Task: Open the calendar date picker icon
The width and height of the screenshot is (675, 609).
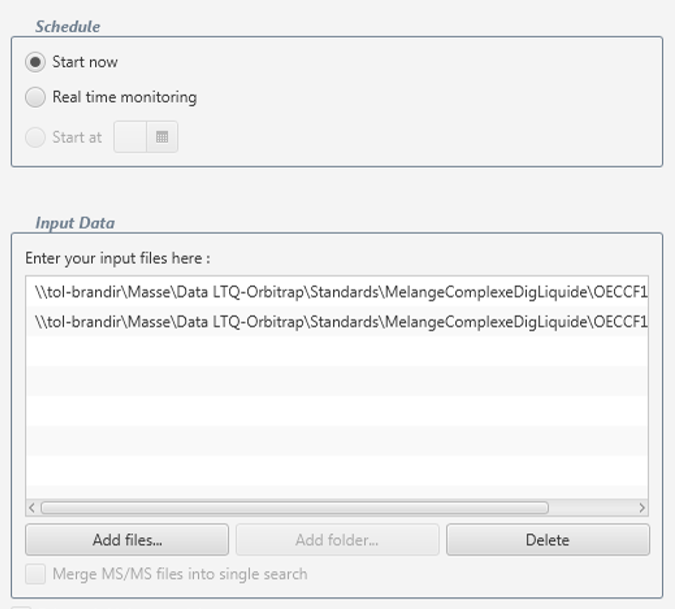Action: pos(162,137)
